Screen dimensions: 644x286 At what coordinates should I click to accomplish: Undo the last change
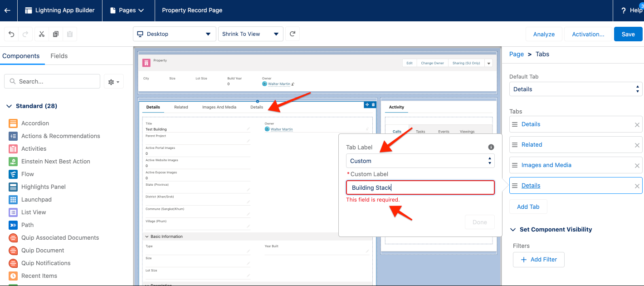coord(12,34)
